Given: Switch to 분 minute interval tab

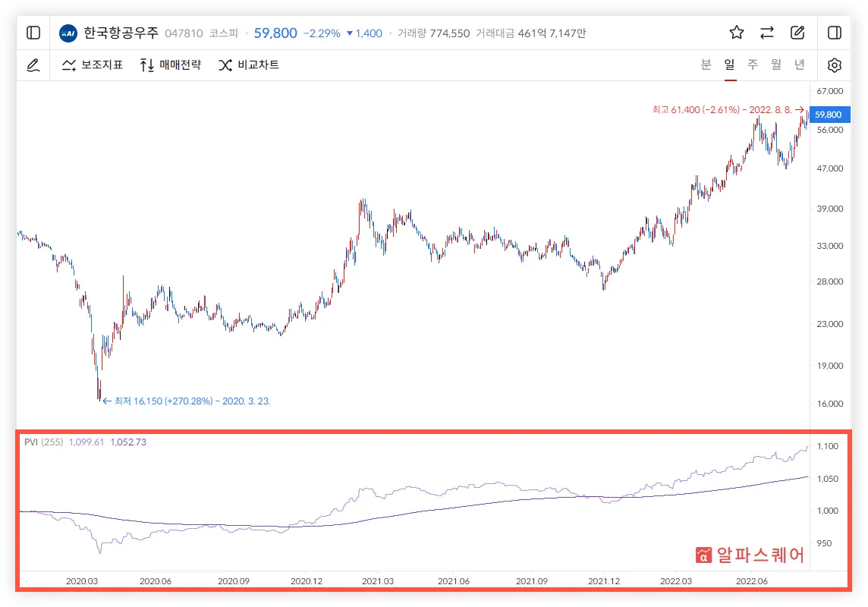Looking at the screenshot, I should click(x=706, y=64).
